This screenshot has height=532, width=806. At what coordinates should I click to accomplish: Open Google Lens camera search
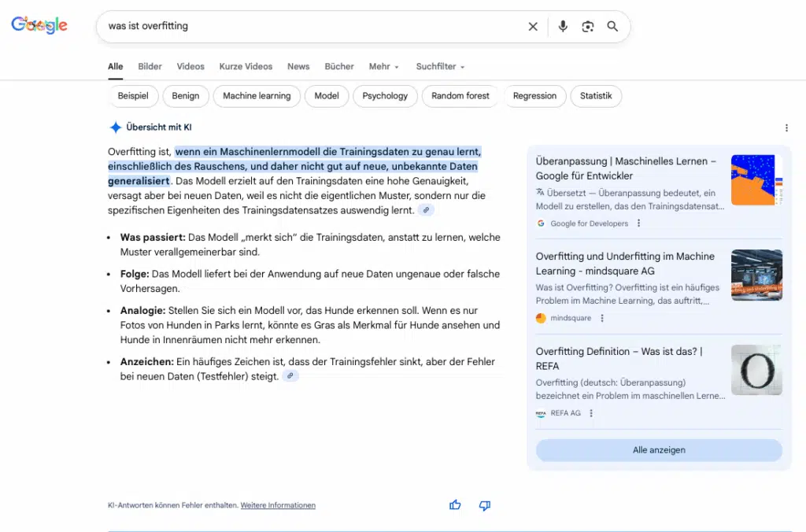[x=588, y=26]
